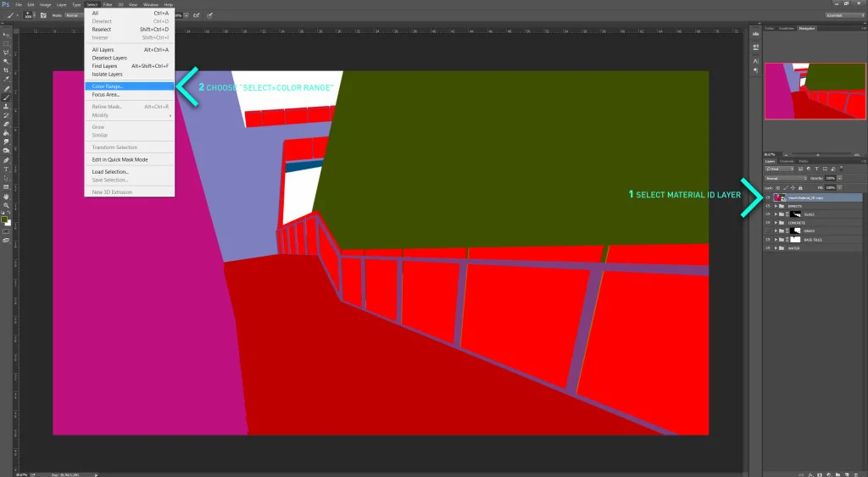Open the brush panel toggle in options bar

43,15
